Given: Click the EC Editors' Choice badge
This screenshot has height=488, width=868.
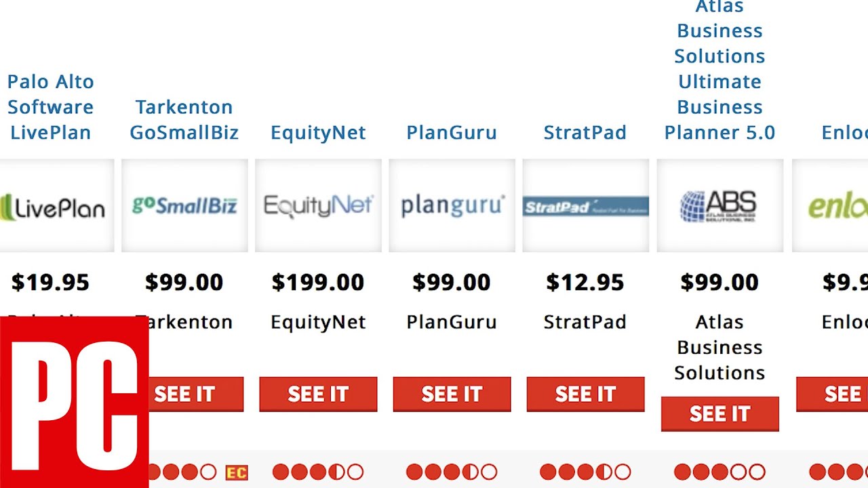Looking at the screenshot, I should coord(236,472).
